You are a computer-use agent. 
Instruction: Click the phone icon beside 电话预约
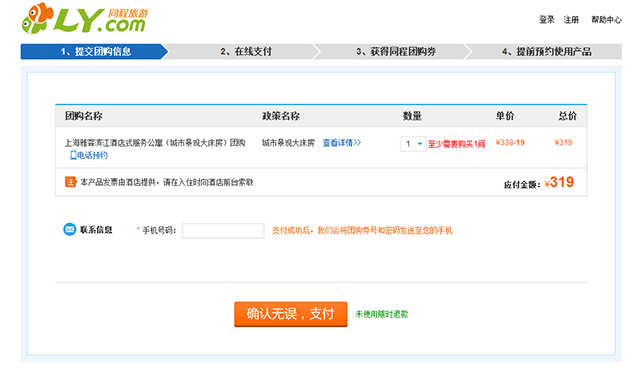73,155
